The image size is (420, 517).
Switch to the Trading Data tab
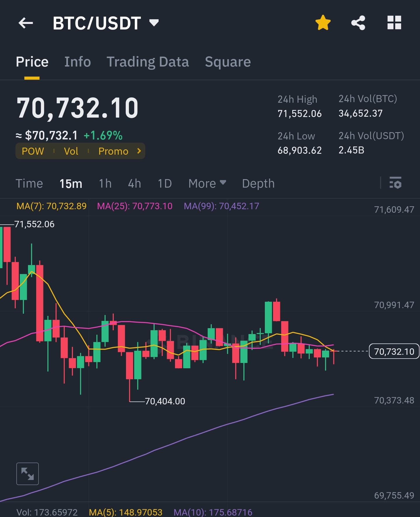tap(148, 62)
